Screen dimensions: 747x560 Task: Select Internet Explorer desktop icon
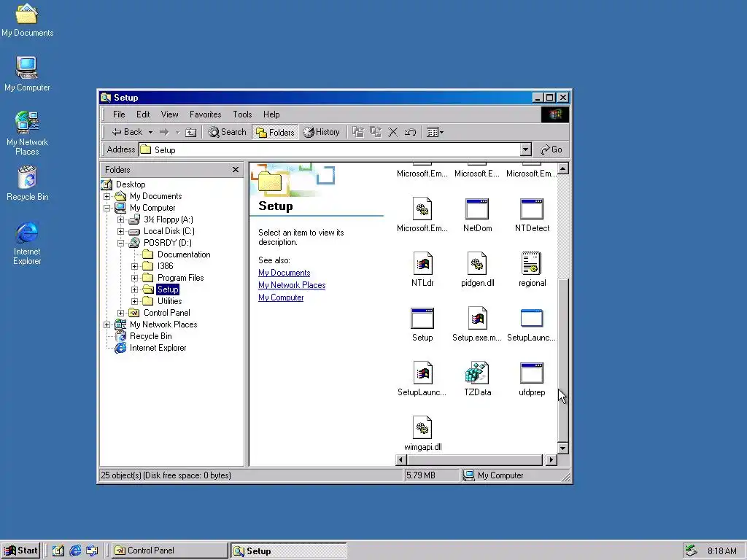pyautogui.click(x=27, y=243)
